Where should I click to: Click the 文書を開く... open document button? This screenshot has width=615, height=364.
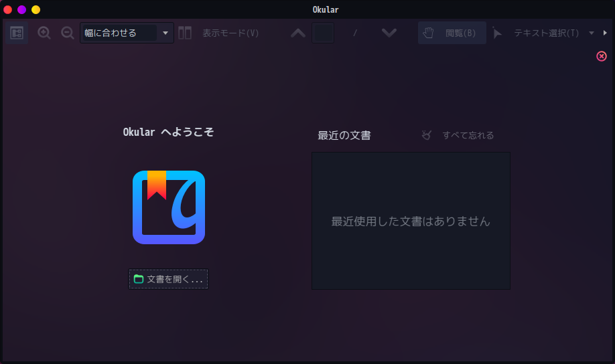click(168, 279)
